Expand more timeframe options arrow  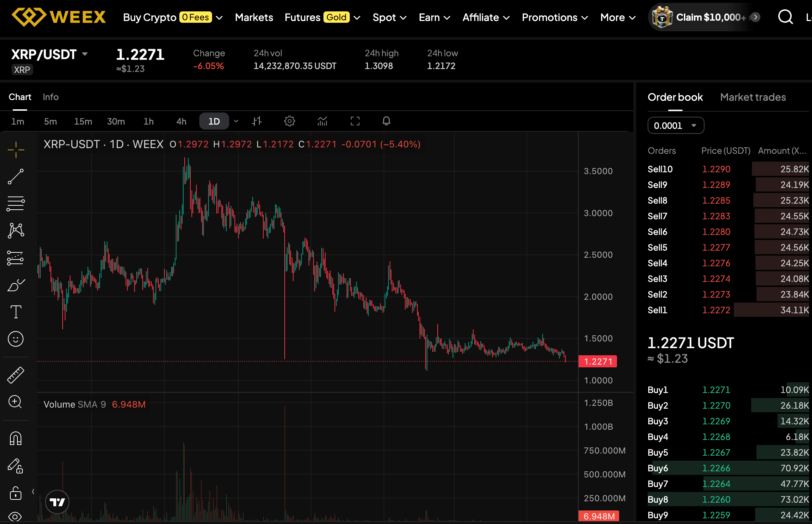(236, 121)
